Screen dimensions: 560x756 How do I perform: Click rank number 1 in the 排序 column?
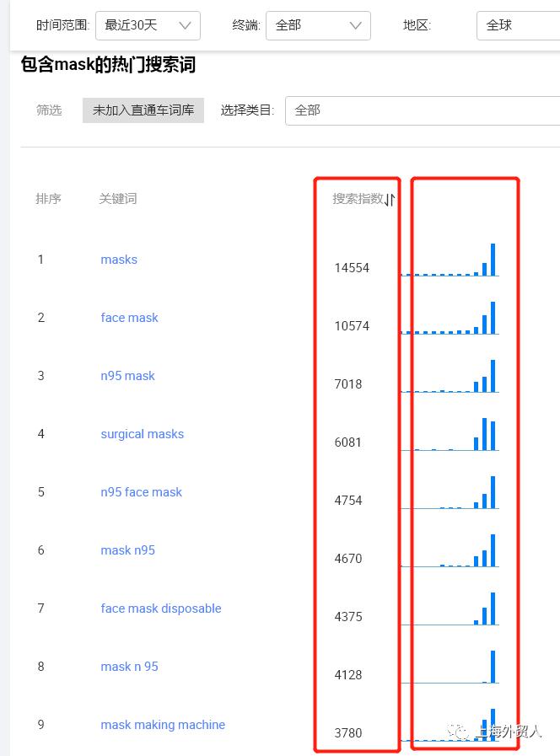pyautogui.click(x=41, y=260)
